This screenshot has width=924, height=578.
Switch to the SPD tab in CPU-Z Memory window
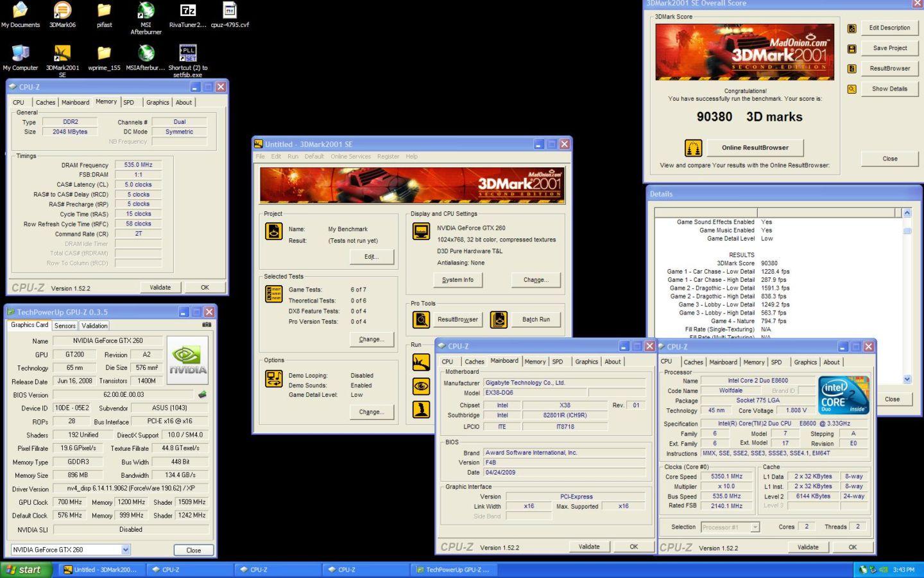click(x=129, y=102)
